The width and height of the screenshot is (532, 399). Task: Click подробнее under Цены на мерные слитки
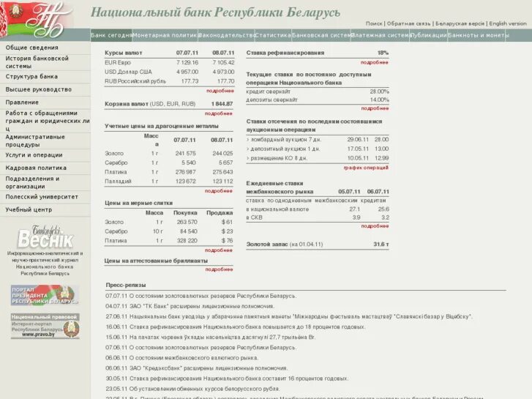[x=219, y=250]
